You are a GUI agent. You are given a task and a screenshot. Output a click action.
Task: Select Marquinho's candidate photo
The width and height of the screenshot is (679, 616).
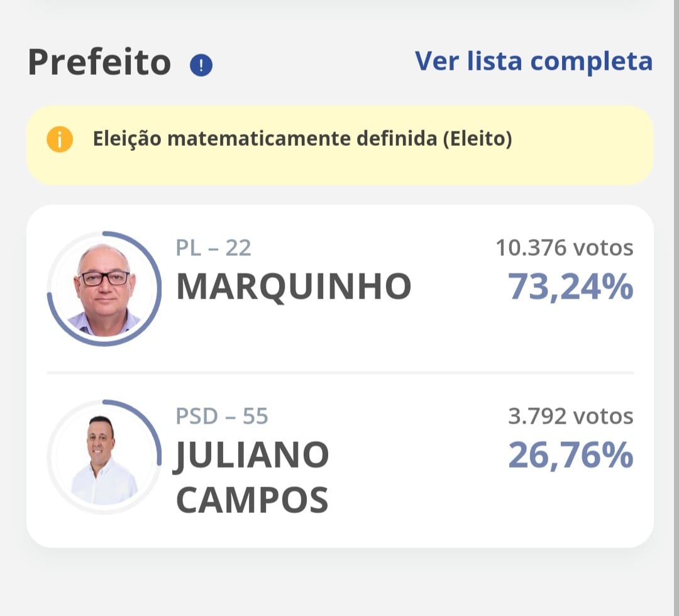[104, 290]
